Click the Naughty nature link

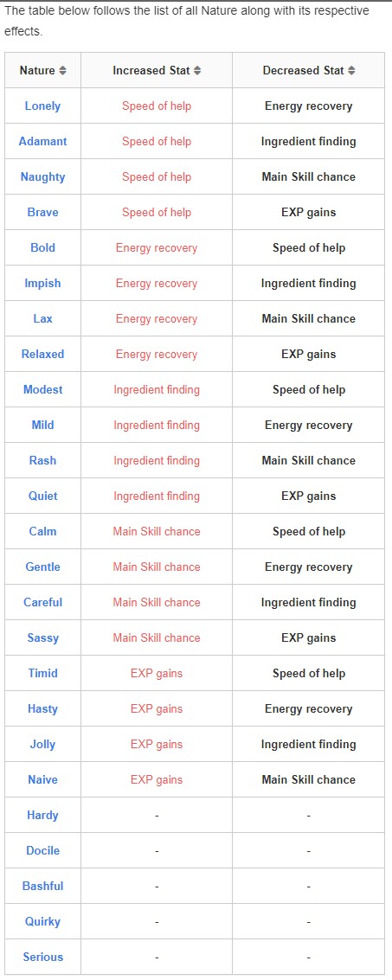tap(42, 176)
